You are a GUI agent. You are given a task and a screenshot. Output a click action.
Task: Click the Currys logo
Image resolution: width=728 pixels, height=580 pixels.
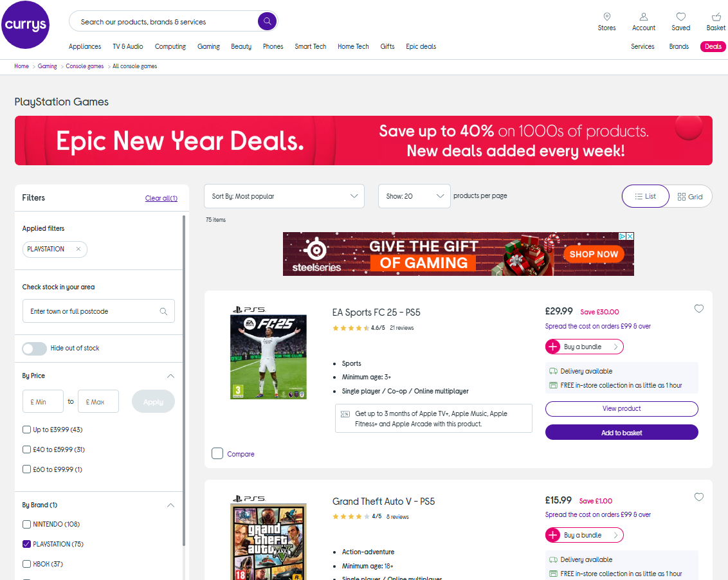click(x=25, y=25)
